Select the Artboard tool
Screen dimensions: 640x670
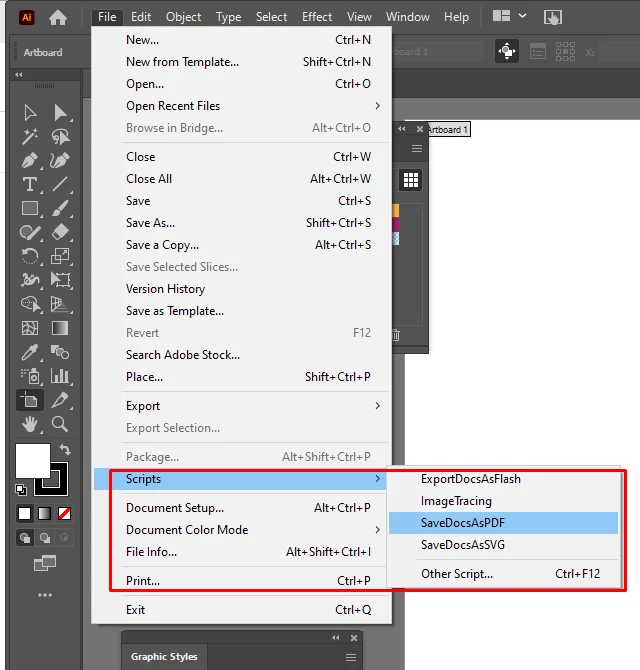[30, 400]
